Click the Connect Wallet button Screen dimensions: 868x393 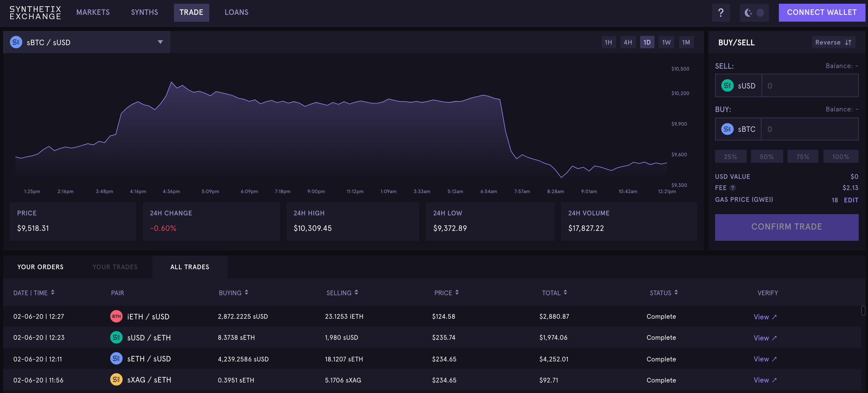pos(822,12)
